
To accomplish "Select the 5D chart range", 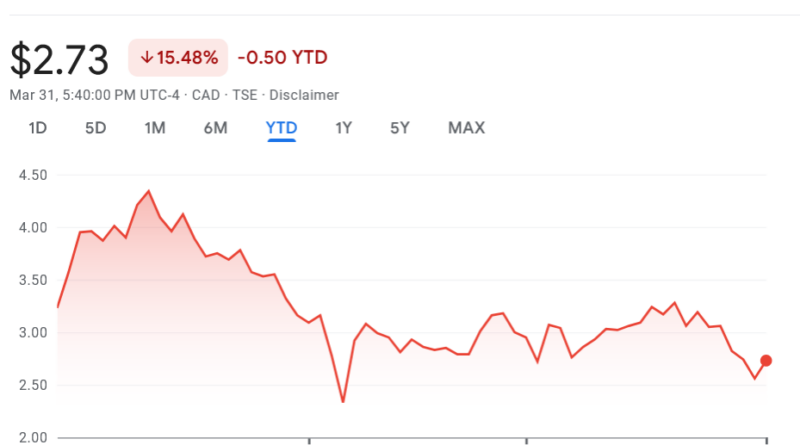I will point(95,128).
